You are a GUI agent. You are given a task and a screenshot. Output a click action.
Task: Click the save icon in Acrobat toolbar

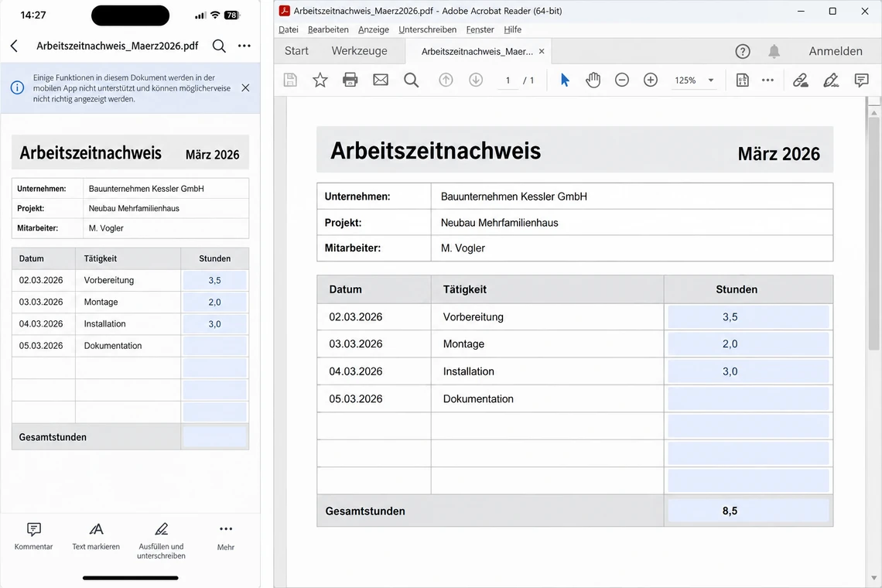click(x=290, y=80)
